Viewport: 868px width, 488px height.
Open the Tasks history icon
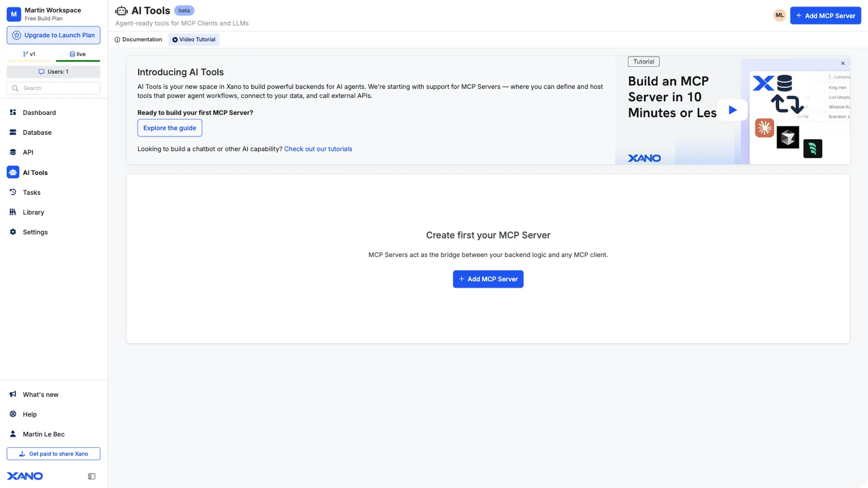pyautogui.click(x=13, y=192)
